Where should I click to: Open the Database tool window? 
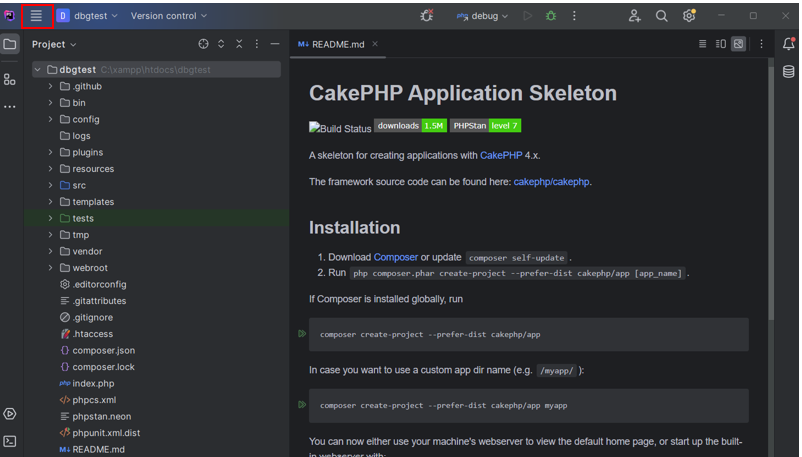click(x=788, y=72)
